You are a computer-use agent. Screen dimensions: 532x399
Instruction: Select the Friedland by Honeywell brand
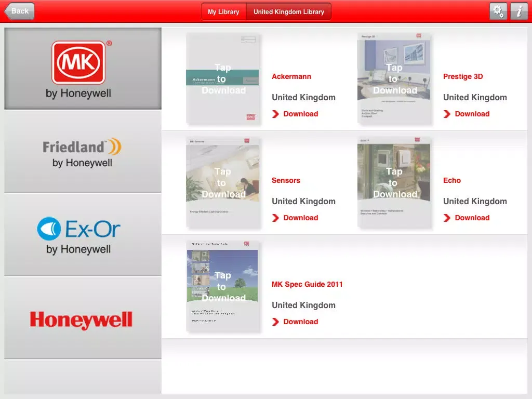[x=83, y=152]
